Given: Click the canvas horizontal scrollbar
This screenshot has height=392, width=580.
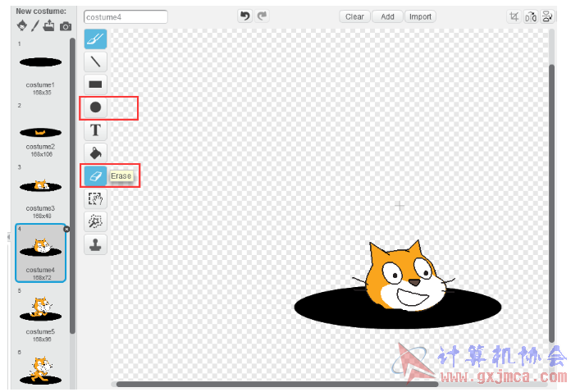Looking at the screenshot, I should 277,385.
